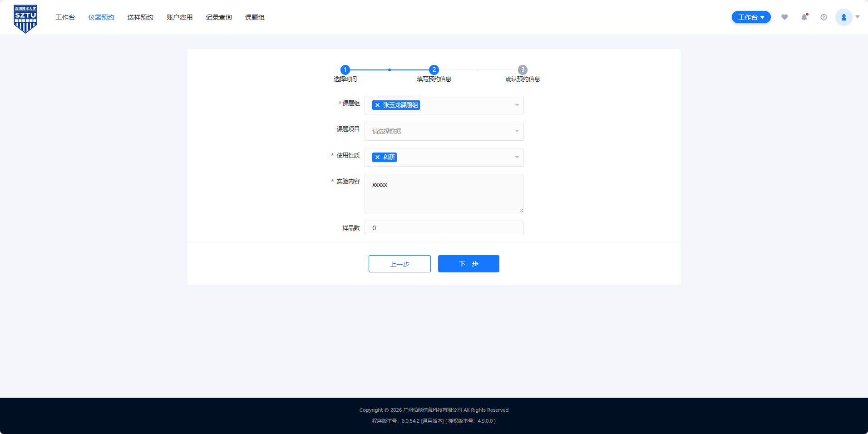
Task: Click the 下一步 button
Action: [469, 264]
